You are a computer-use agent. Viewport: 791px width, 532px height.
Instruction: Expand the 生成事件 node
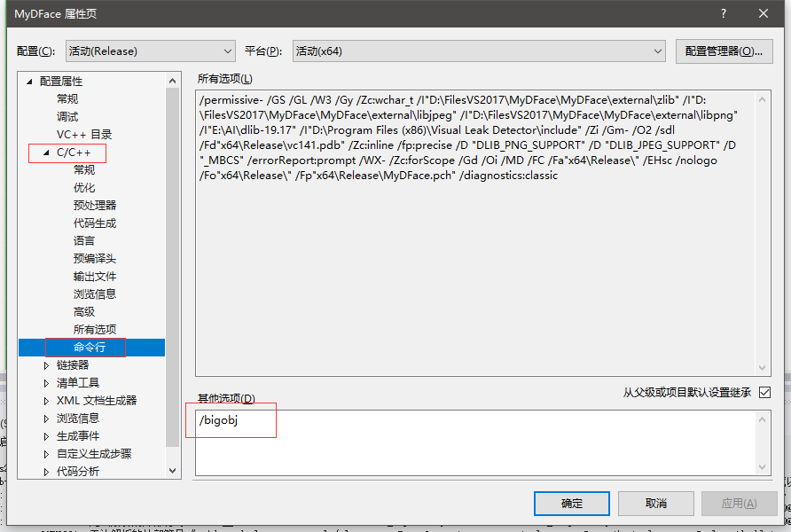click(x=46, y=435)
